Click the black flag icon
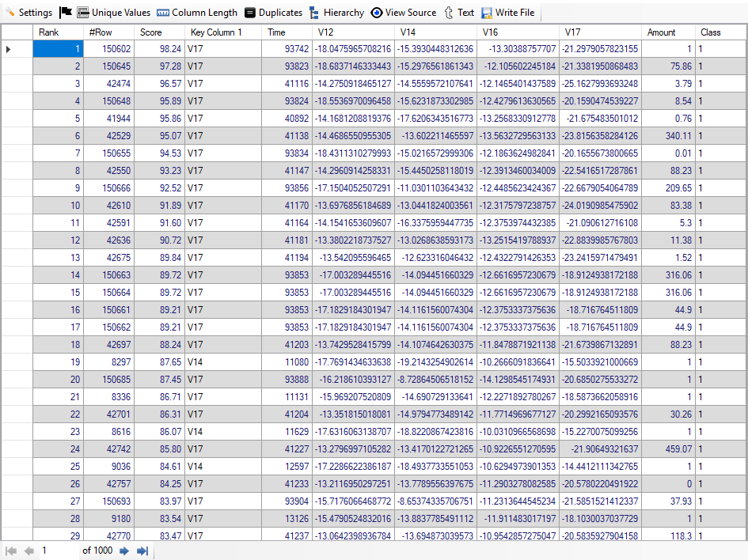The image size is (748, 560). [66, 13]
